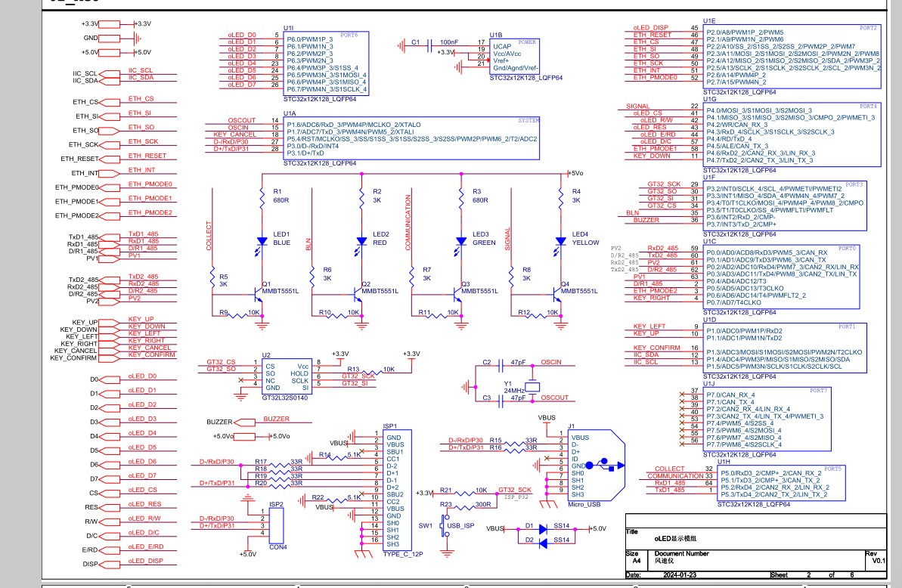The height and width of the screenshot is (588, 902).
Task: Click STC32x12K128_LQFP64 label under U1B
Action: [525, 78]
